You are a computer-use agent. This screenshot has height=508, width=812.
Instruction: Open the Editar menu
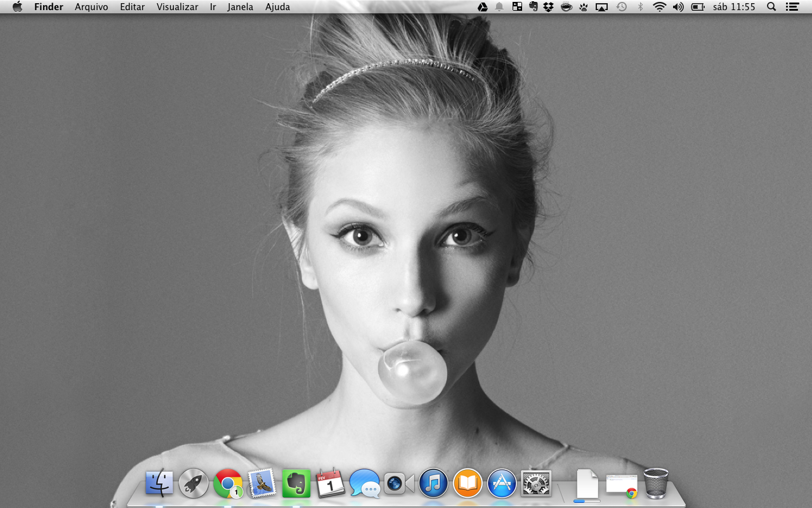coord(133,7)
